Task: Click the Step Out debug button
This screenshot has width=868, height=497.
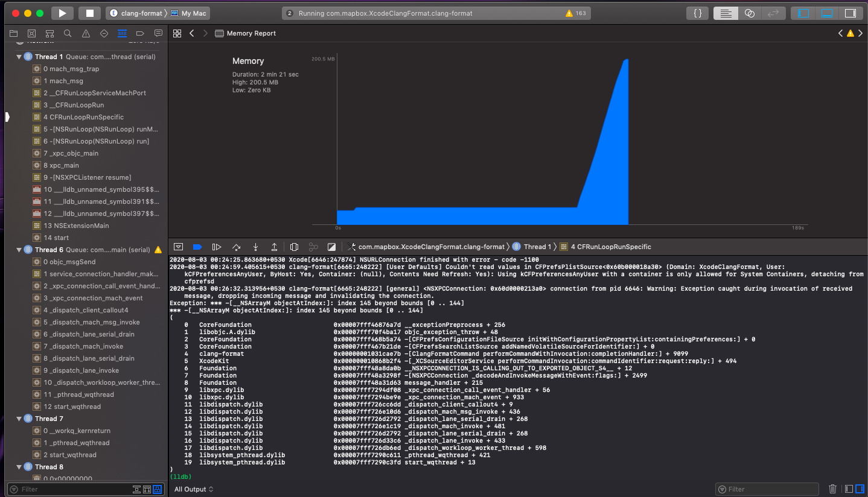Action: pos(275,247)
